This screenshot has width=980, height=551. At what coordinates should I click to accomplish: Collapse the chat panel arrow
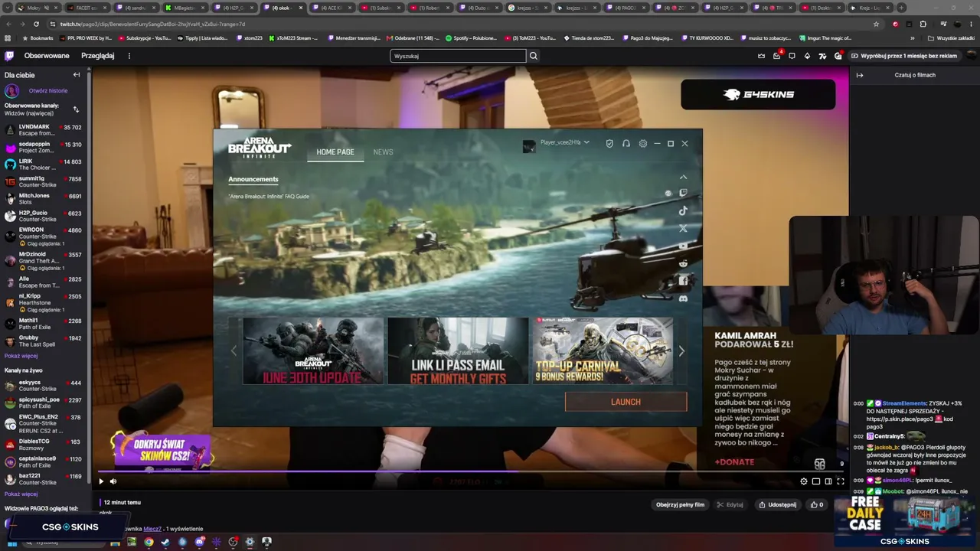pos(860,75)
